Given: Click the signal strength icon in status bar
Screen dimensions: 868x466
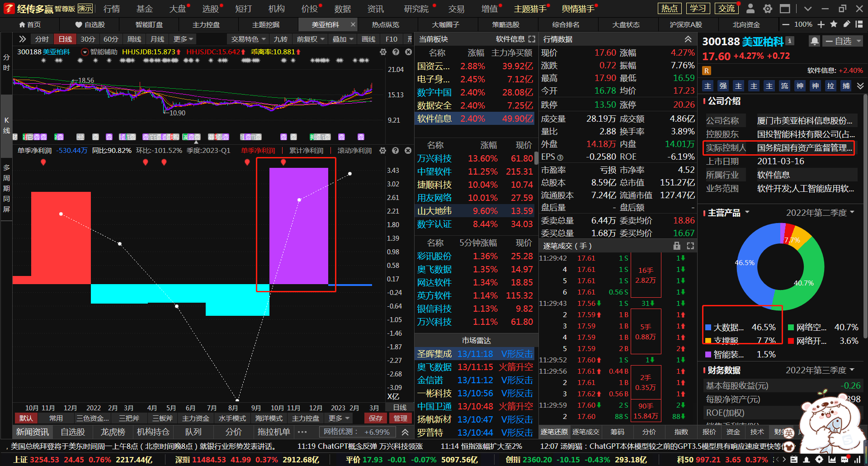Looking at the screenshot, I should pos(858,460).
